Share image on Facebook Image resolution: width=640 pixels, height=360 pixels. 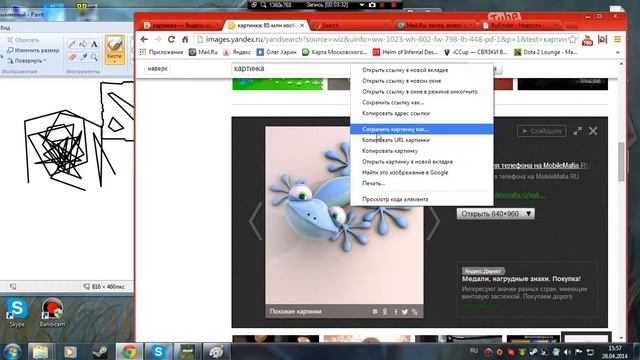[395, 312]
